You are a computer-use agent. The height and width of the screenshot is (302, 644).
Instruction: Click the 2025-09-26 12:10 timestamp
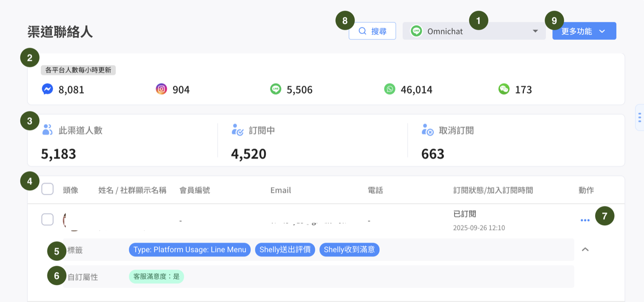pos(479,228)
